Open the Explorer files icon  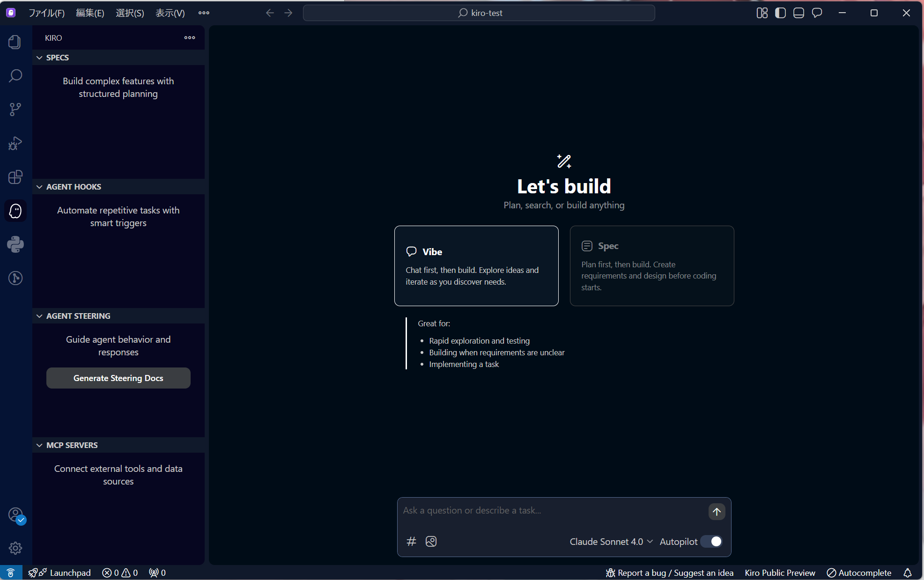pyautogui.click(x=15, y=42)
